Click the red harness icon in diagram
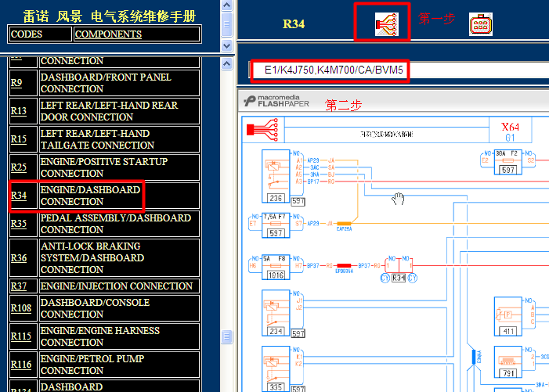 point(262,129)
